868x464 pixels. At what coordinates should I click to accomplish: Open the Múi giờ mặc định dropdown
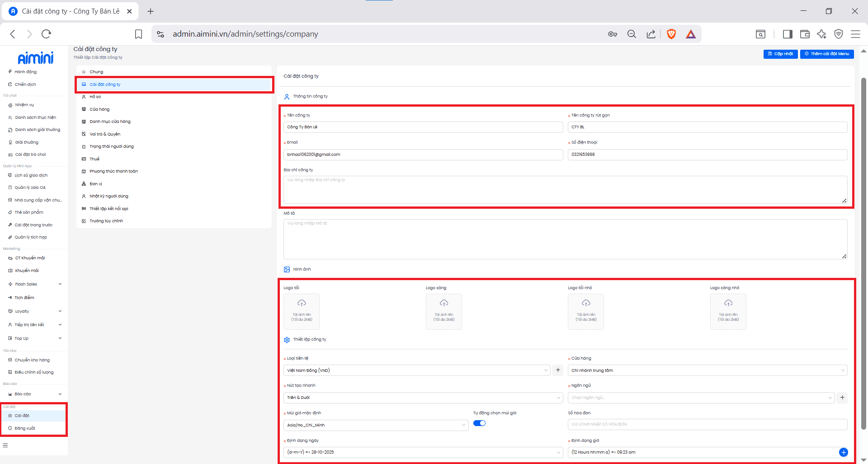point(375,425)
